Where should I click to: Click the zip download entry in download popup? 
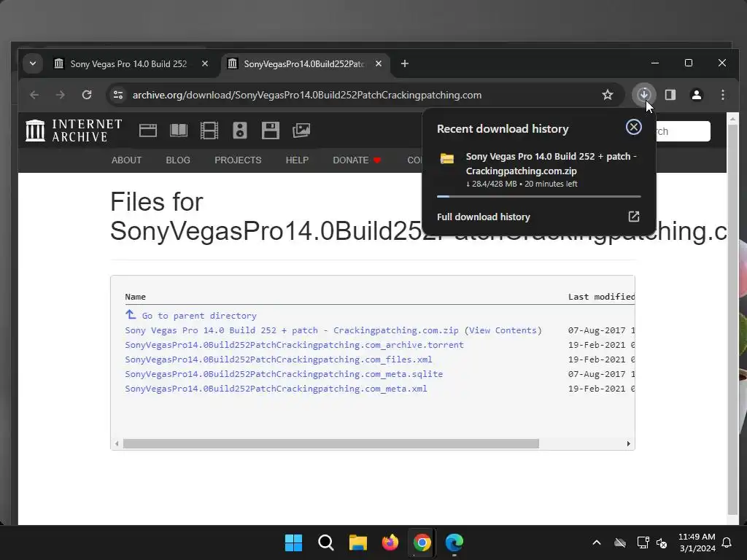[x=538, y=169]
